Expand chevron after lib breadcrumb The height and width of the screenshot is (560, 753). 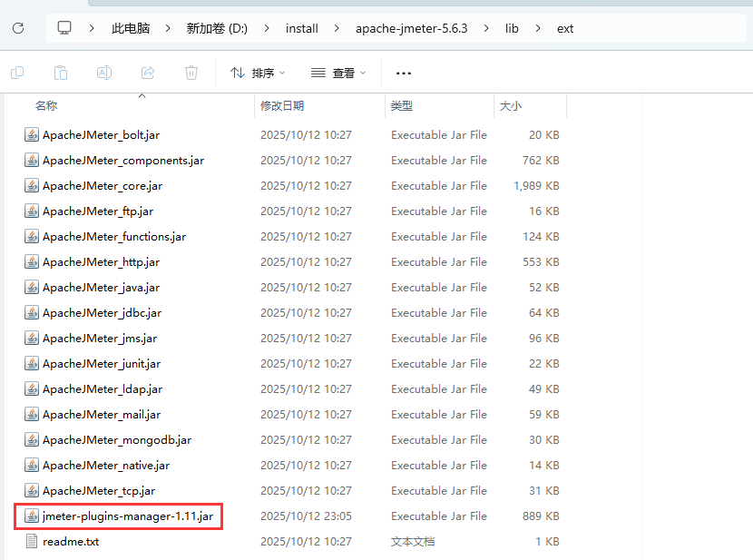(538, 28)
